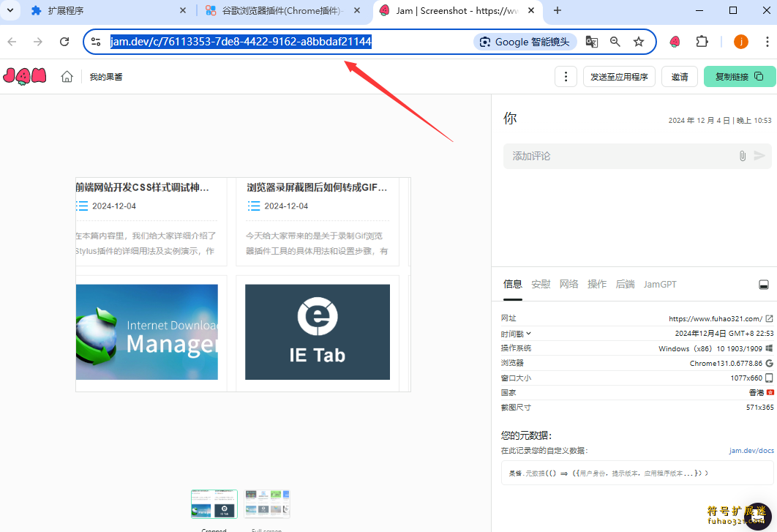Open the Chrome profile avatar
Screen dimensions: 777x532
point(741,42)
